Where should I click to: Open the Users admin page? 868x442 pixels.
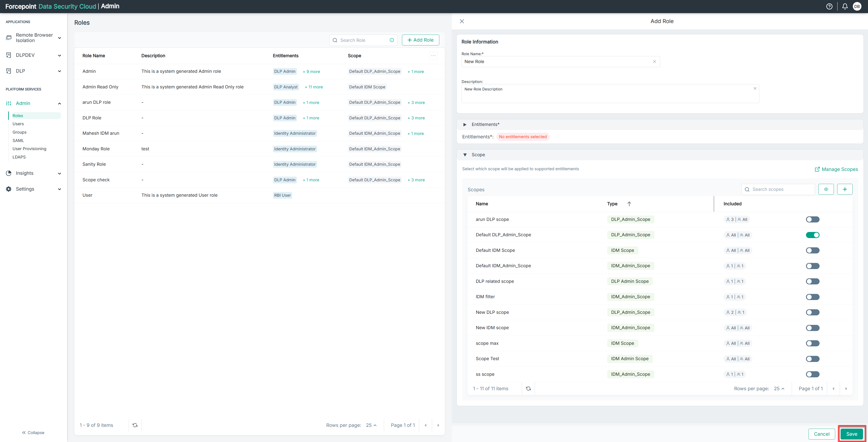(x=18, y=124)
